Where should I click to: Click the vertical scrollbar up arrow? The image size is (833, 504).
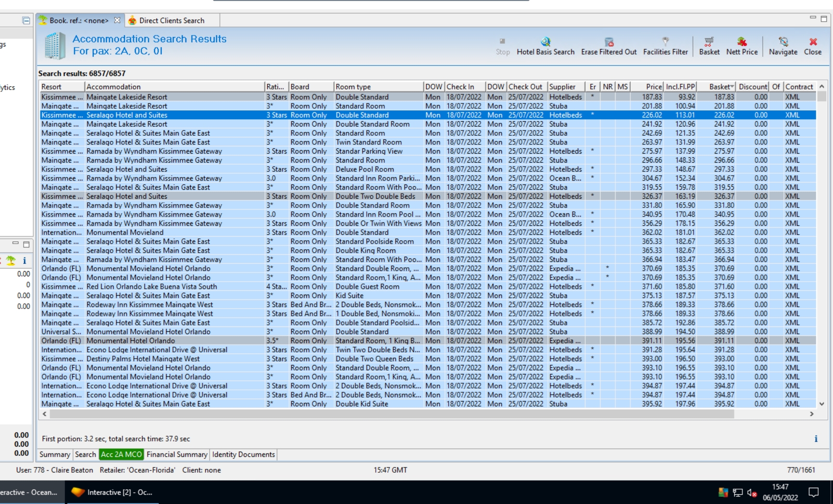coord(821,87)
